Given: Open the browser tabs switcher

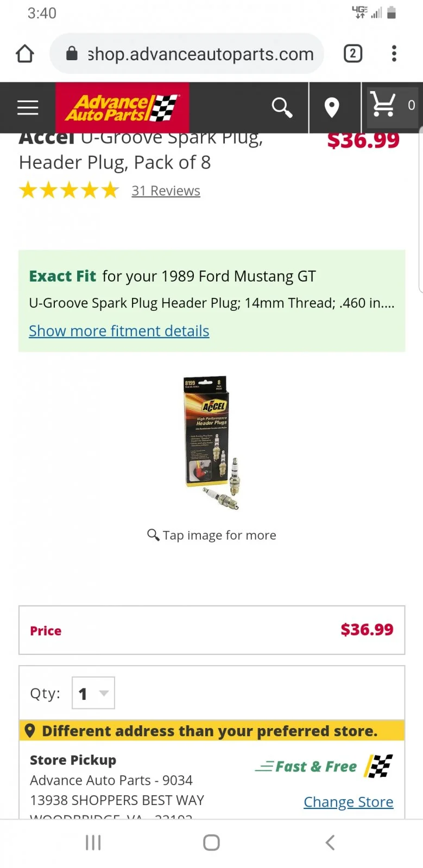Looking at the screenshot, I should pos(353,54).
